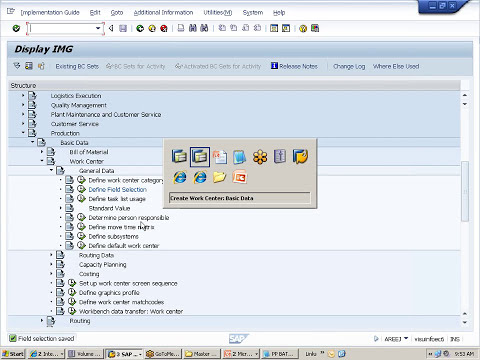Click the Save diskette icon in toolbar
Screen dimensions: 480x360
(x=123, y=28)
